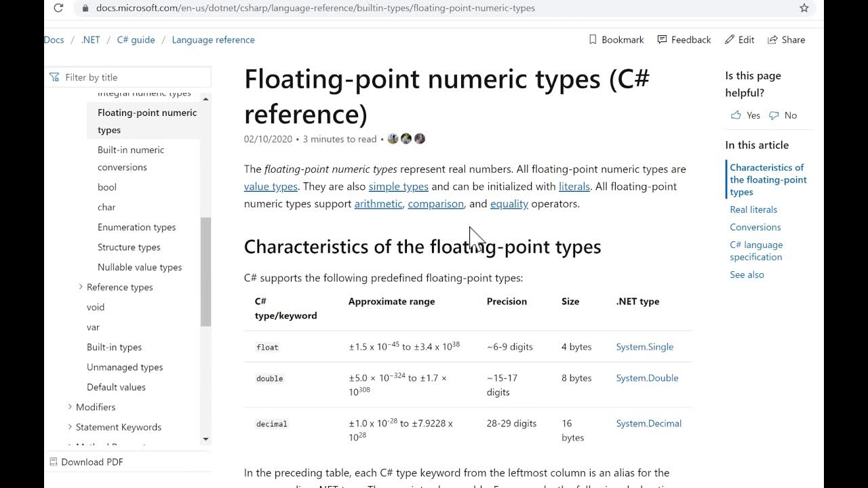The width and height of the screenshot is (868, 488).
Task: Click the Edit pencil icon
Action: pyautogui.click(x=730, y=39)
